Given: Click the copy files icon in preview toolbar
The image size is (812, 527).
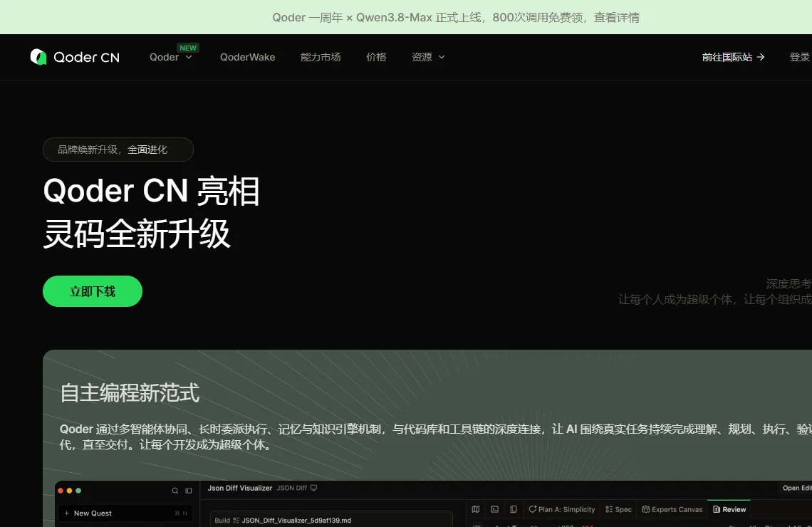Looking at the screenshot, I should (513, 509).
